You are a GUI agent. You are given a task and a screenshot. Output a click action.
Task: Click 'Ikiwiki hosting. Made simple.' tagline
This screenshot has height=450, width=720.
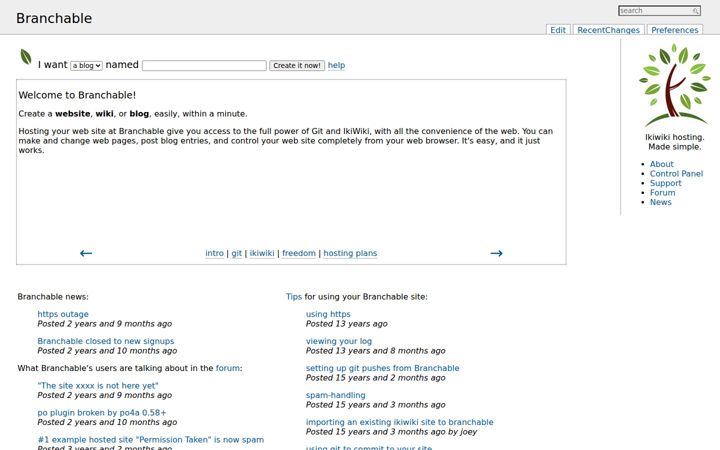click(675, 142)
